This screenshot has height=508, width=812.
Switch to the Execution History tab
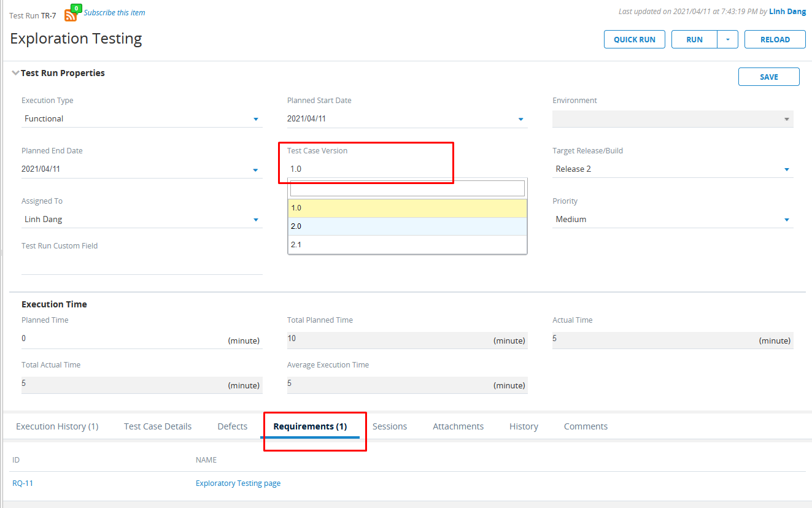(x=57, y=426)
